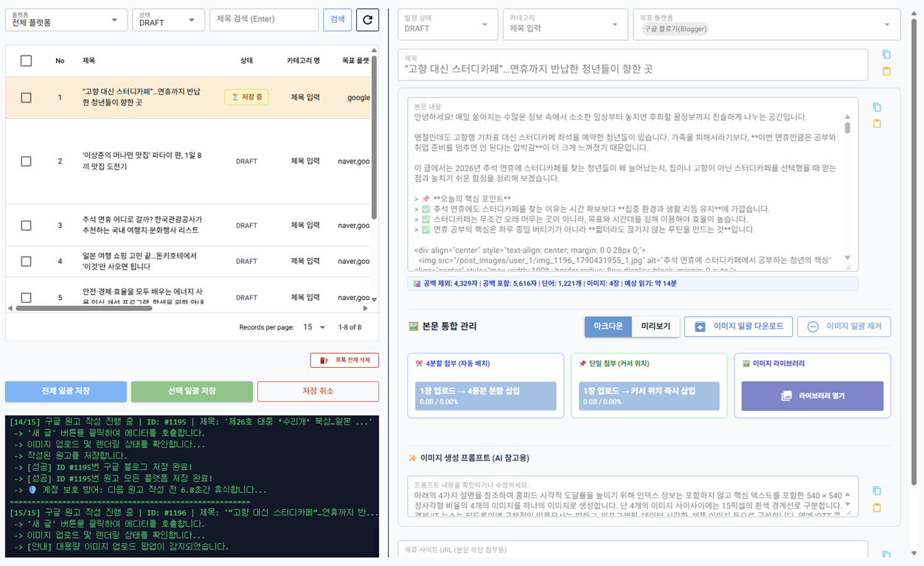Click the sparkle icon of 이미지 생성 프롬프트
Screen dimensions: 924x566
(x=413, y=458)
